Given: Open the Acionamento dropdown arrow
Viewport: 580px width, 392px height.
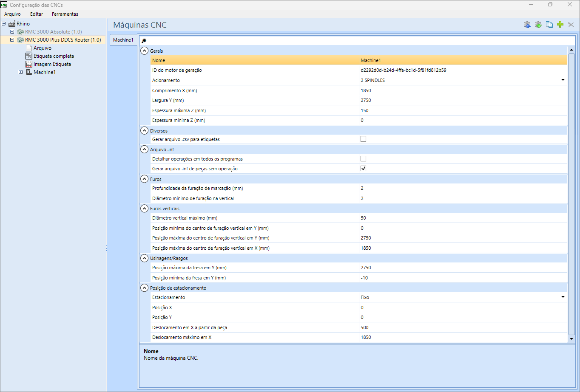Looking at the screenshot, I should [563, 80].
